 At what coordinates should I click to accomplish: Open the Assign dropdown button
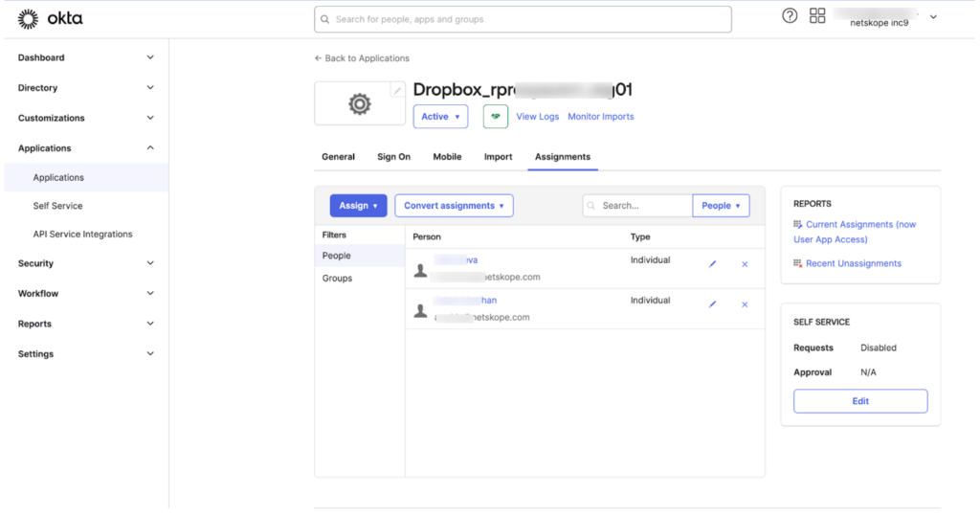(x=358, y=205)
